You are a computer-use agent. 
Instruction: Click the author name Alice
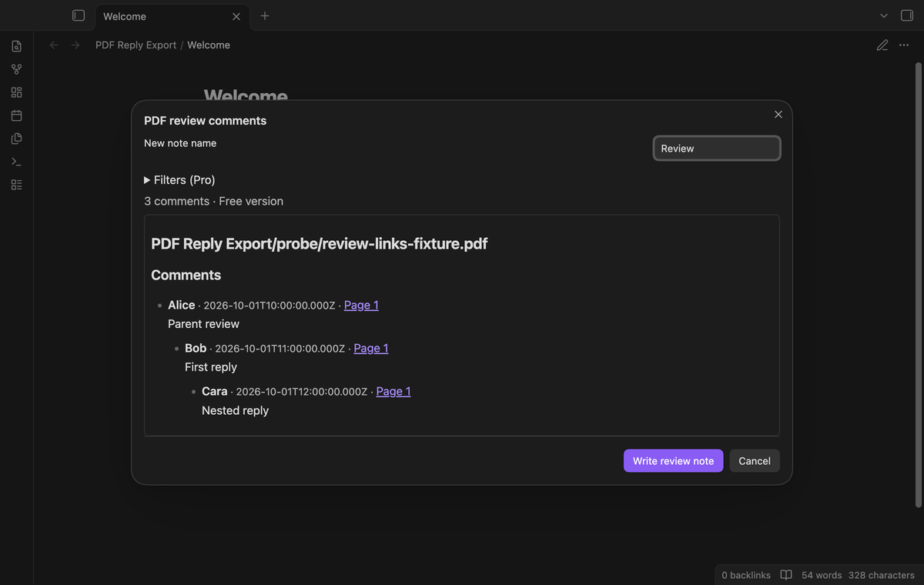tap(181, 305)
